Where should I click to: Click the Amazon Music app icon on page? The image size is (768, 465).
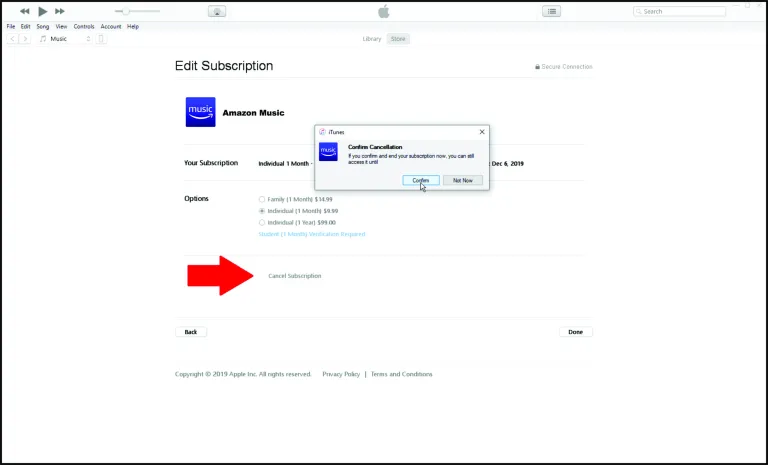click(x=200, y=112)
